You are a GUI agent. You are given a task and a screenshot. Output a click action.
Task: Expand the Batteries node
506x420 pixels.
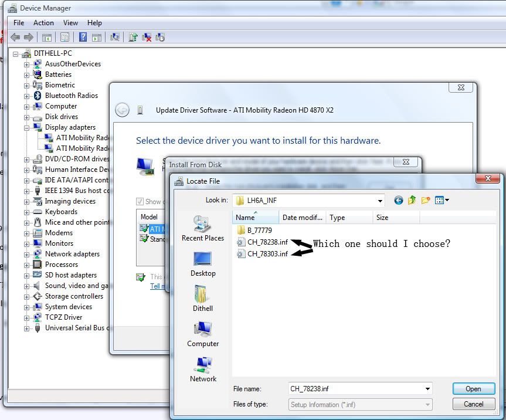(26, 75)
